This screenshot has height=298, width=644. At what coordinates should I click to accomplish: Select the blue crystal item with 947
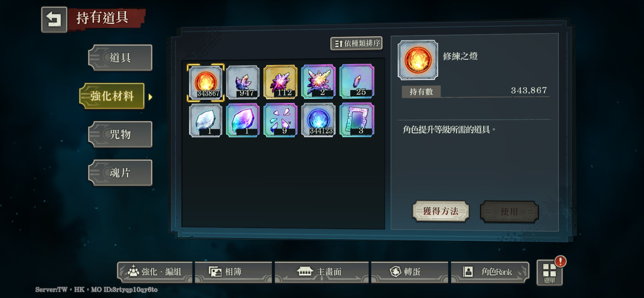click(x=242, y=82)
